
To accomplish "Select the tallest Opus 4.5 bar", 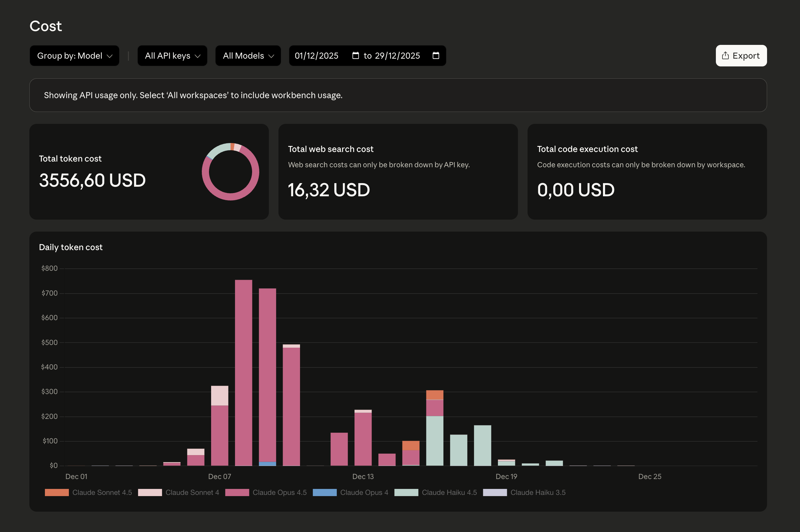I will 243,373.
